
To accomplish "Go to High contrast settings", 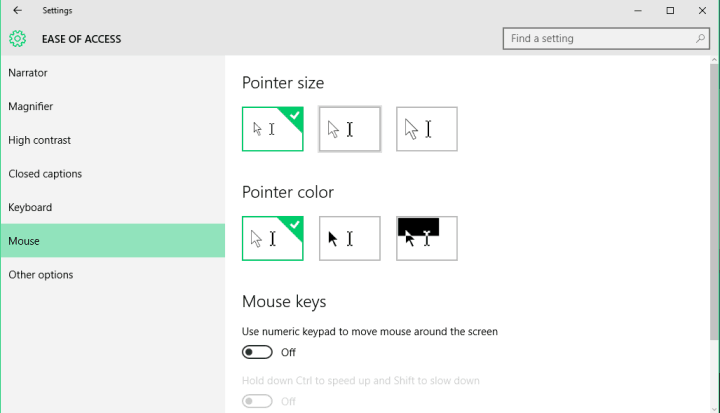I will click(39, 140).
